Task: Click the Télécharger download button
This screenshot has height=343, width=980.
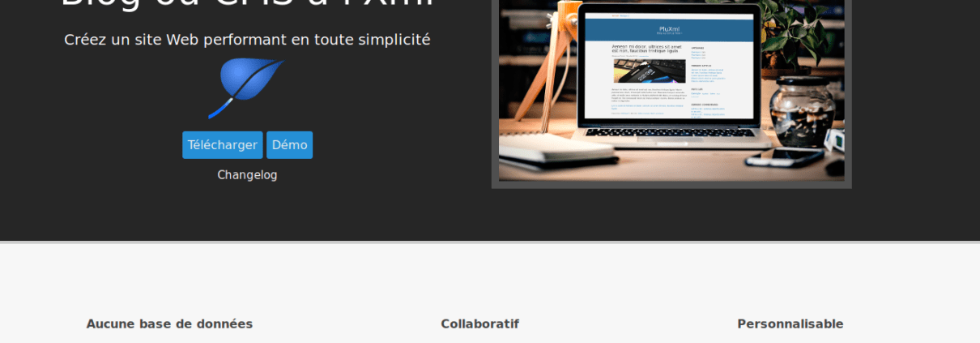Action: 223,145
